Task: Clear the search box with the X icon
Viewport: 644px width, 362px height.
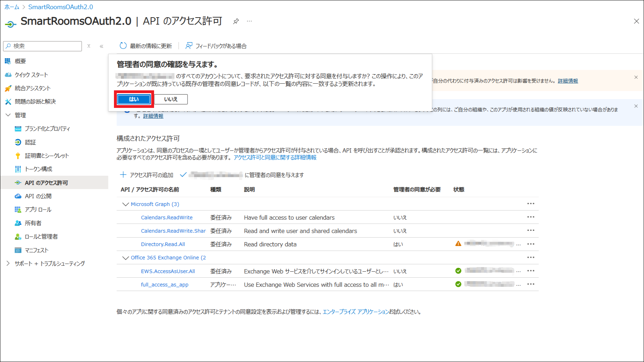Action: pyautogui.click(x=89, y=46)
